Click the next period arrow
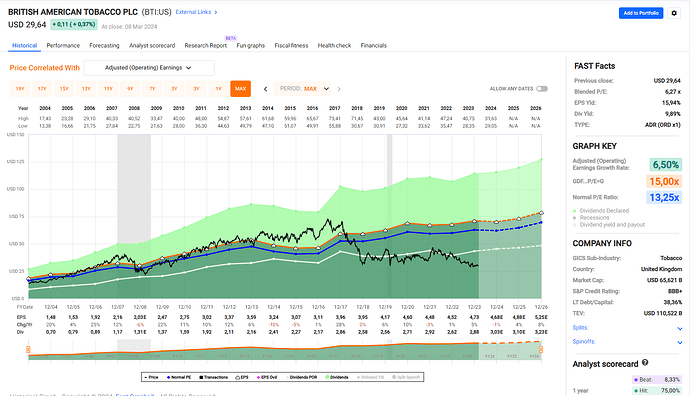The image size is (690, 396). tap(339, 89)
